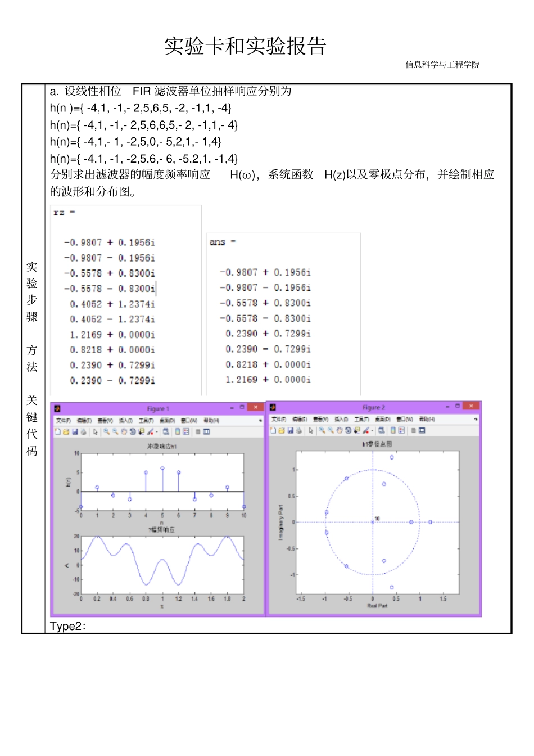This screenshot has width=534, height=756.
Task: Open 窗口(W) menu in Figure 2
Action: (x=405, y=419)
